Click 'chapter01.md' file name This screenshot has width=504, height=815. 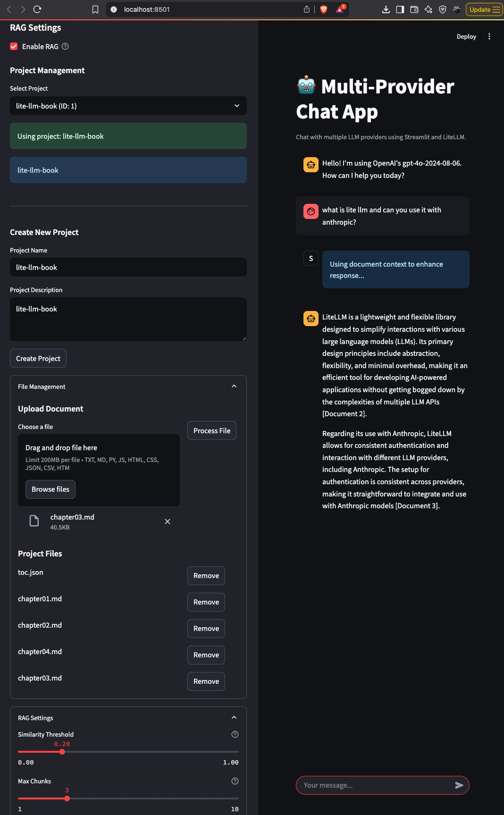coord(40,599)
